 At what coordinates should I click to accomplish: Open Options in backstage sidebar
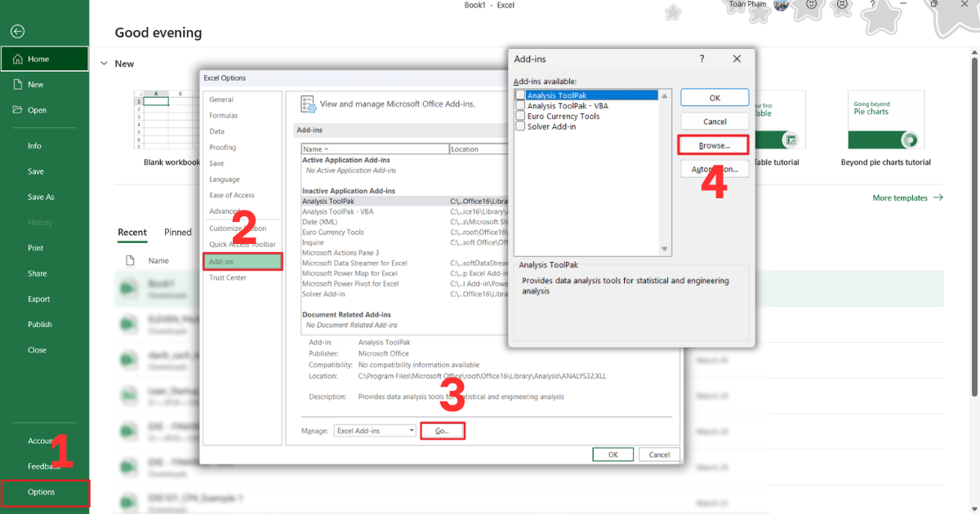(44, 492)
